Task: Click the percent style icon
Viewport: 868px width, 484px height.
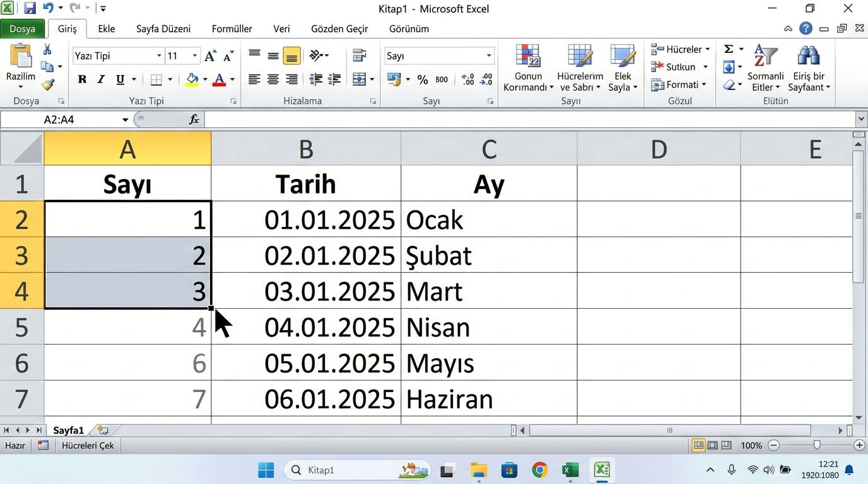Action: (x=423, y=79)
